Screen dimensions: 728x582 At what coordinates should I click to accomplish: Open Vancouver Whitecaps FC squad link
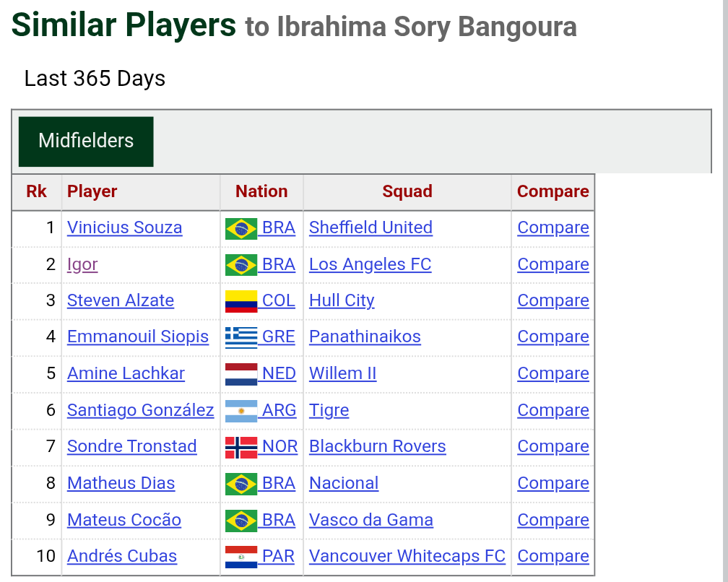click(x=407, y=556)
